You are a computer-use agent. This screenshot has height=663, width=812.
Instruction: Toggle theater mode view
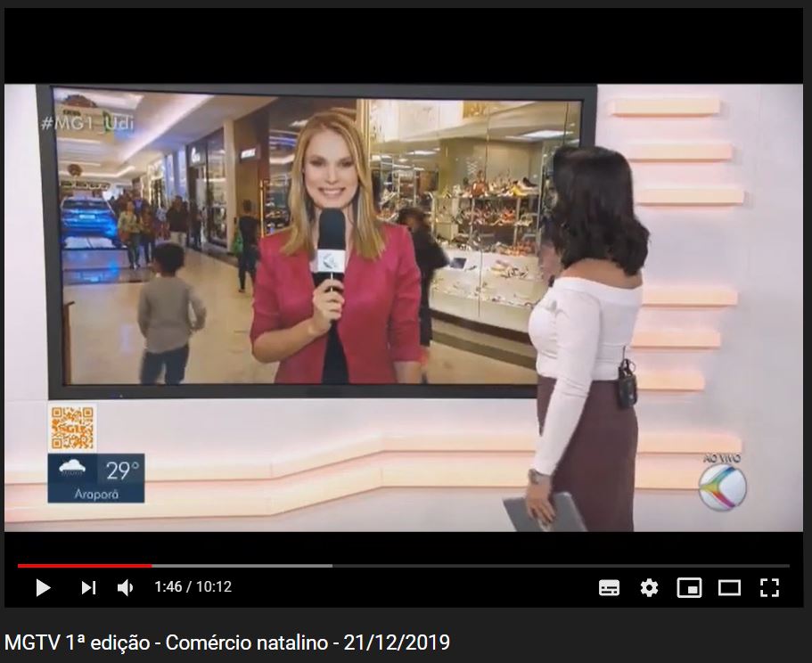pos(729,587)
